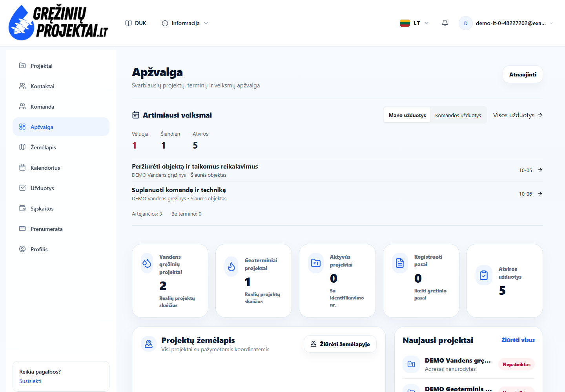This screenshot has height=392, width=565.
Task: Click the Artėjančios: 3 text
Action: 147,214
